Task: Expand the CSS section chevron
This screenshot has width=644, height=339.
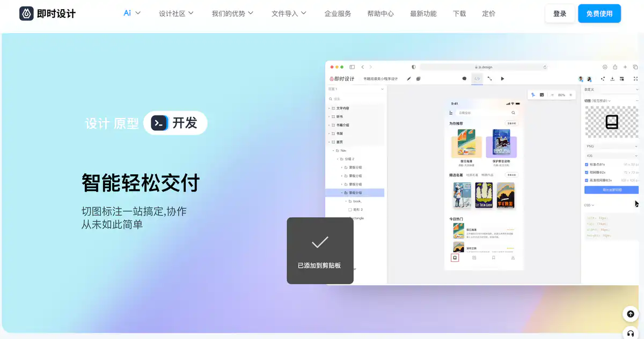Action: (x=593, y=205)
